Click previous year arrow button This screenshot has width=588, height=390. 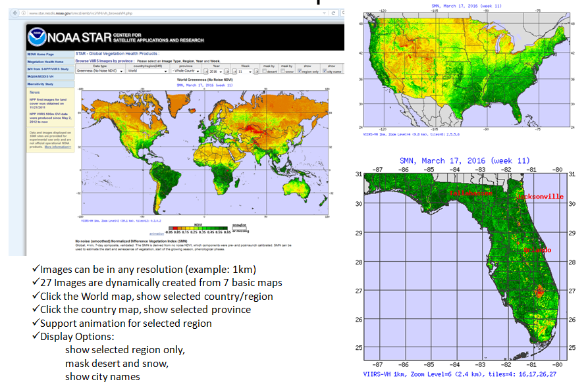[205, 70]
